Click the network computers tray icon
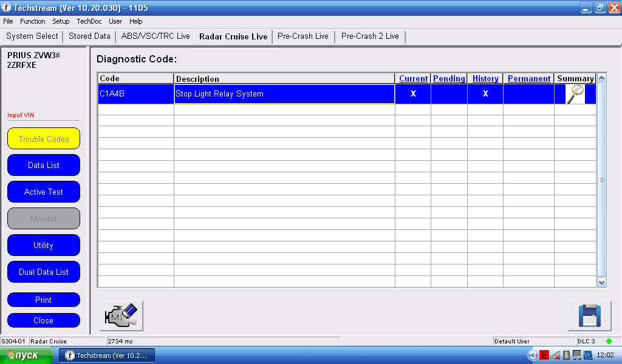622x364 pixels. click(577, 356)
